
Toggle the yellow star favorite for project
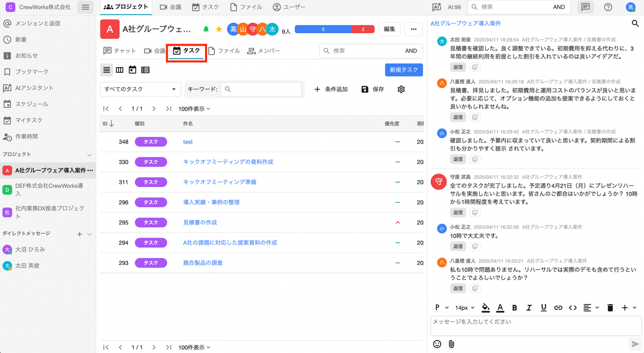218,29
